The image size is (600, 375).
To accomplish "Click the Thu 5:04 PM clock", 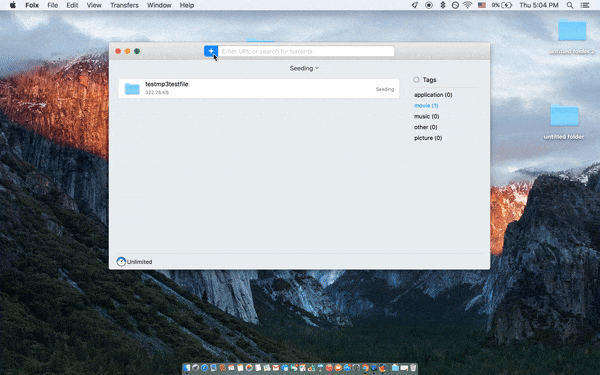I will pos(539,5).
